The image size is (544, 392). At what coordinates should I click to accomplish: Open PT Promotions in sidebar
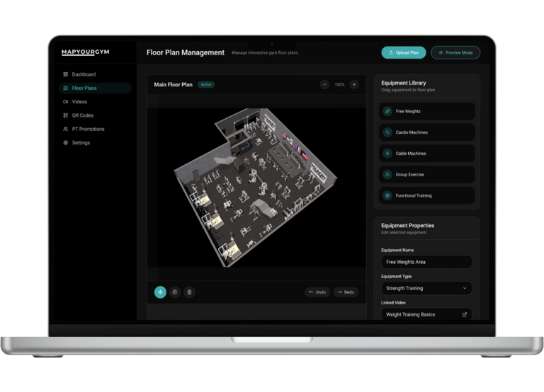click(95, 129)
